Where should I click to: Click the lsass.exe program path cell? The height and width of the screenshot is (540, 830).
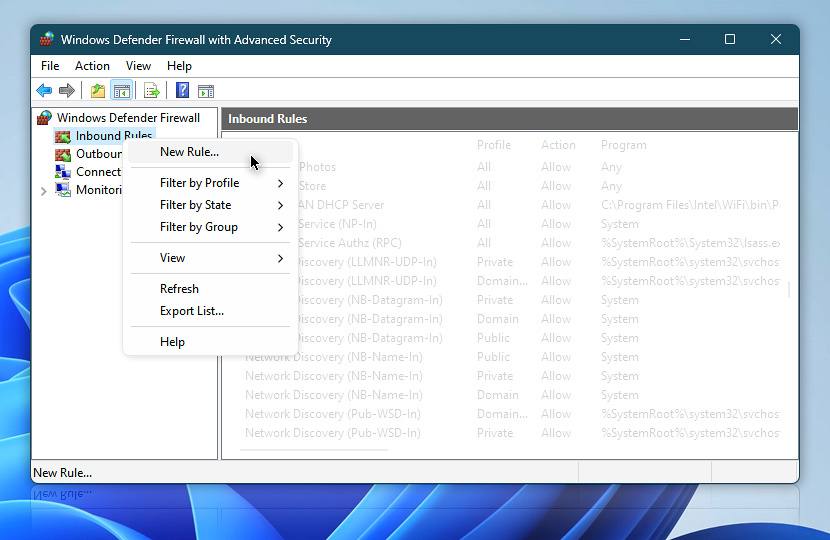pyautogui.click(x=690, y=243)
